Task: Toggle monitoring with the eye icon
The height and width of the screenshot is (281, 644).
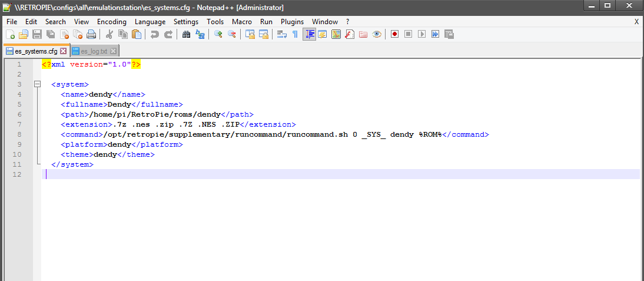Action: (x=377, y=35)
